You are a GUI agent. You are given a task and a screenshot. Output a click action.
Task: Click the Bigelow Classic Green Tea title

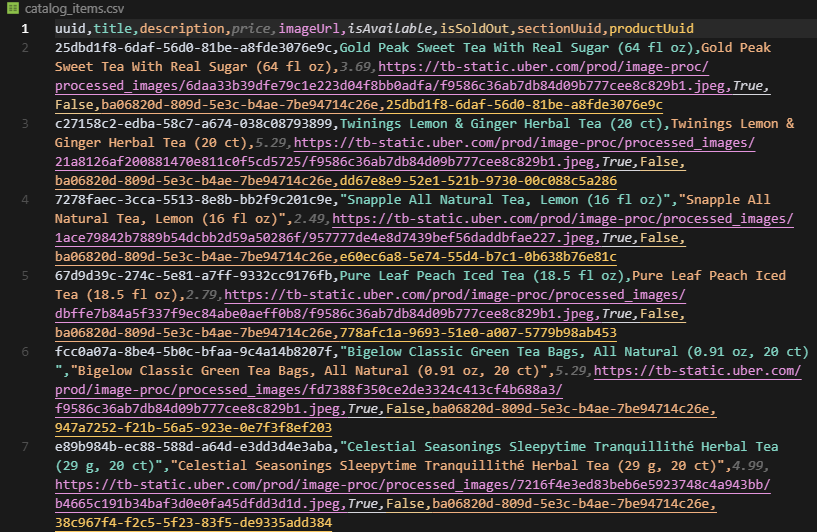pyautogui.click(x=432, y=361)
